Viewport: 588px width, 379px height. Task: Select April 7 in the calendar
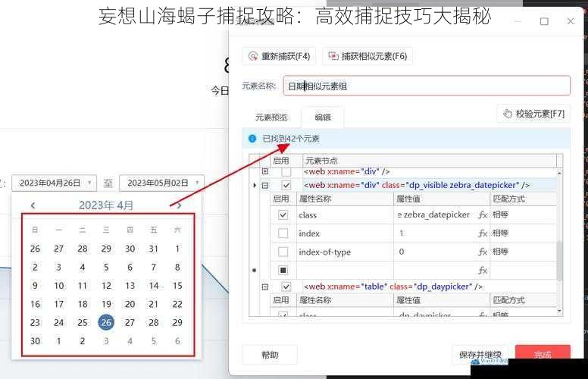[154, 267]
